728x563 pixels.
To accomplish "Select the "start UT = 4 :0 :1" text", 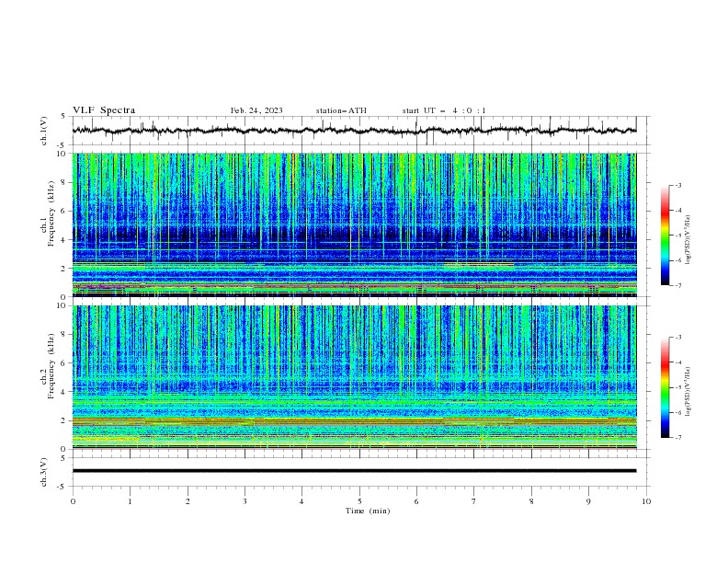I will click(444, 110).
